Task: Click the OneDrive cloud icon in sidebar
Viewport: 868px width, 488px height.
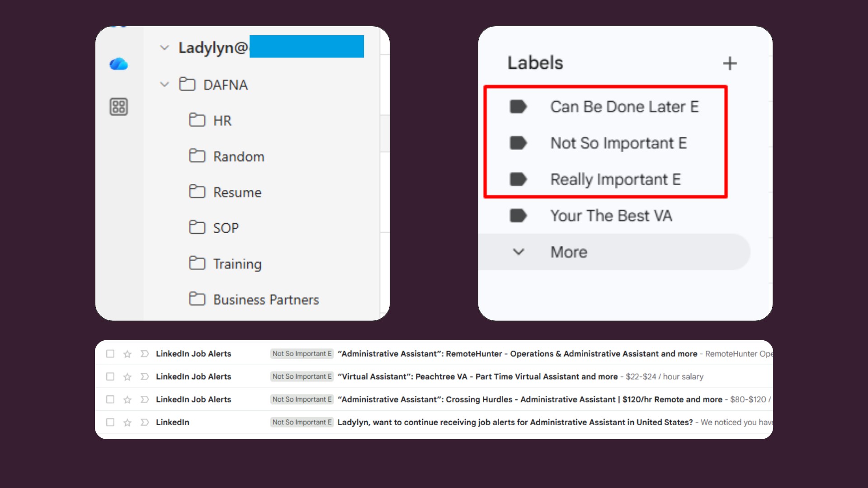Action: [118, 64]
